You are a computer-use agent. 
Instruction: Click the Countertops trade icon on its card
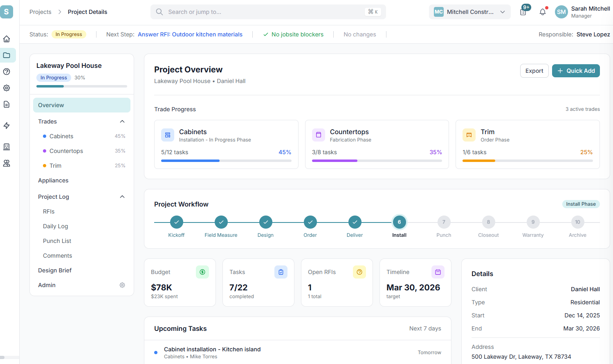(318, 135)
